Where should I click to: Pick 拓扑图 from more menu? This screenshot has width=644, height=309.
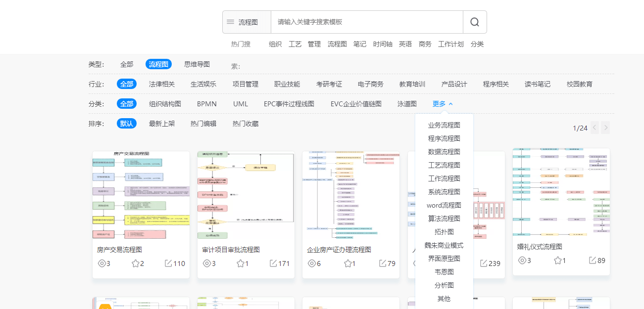click(444, 232)
